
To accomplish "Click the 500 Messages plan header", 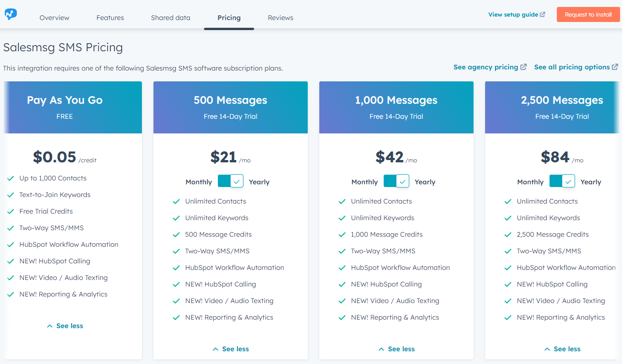I will [x=231, y=107].
